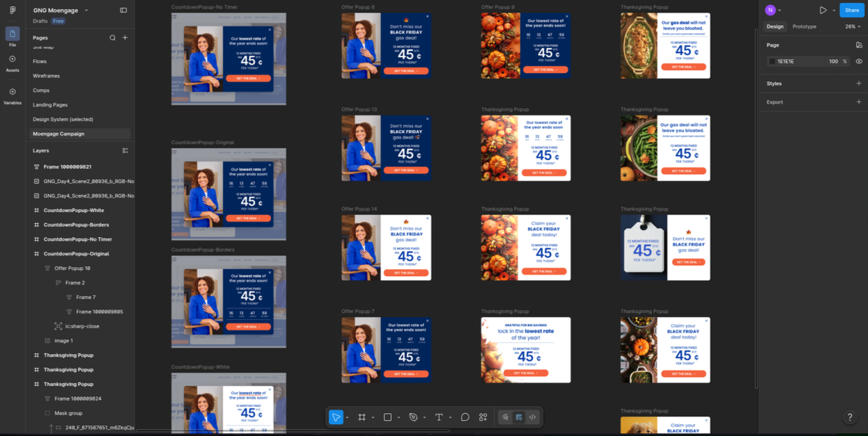Click frame icon of CountdownPopup-White layer

[x=37, y=210]
